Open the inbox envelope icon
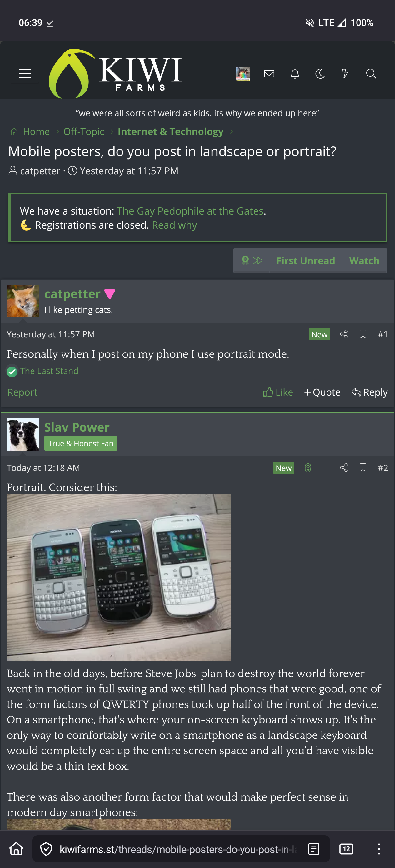The width and height of the screenshot is (395, 868). coord(269,73)
